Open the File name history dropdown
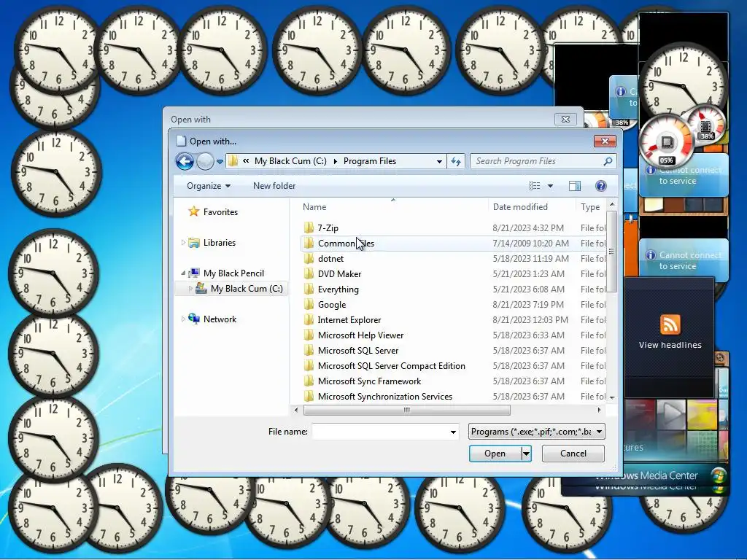The height and width of the screenshot is (560, 747). [x=453, y=432]
